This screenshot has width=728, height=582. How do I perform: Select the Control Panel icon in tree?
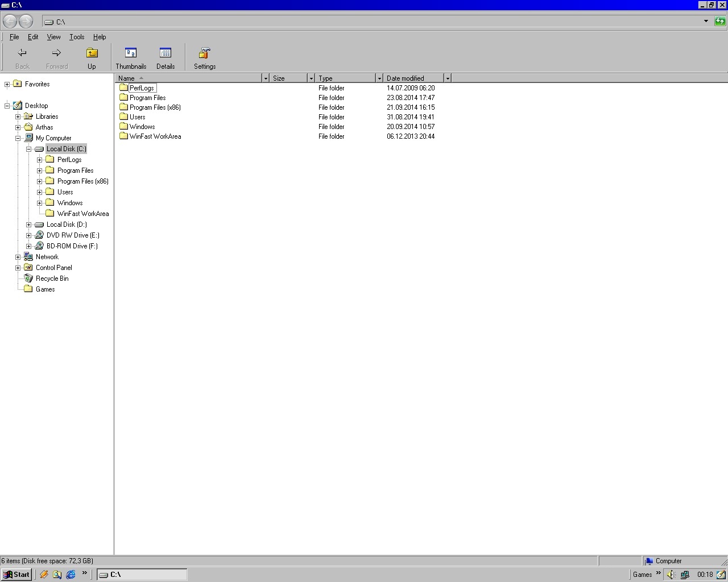[28, 267]
